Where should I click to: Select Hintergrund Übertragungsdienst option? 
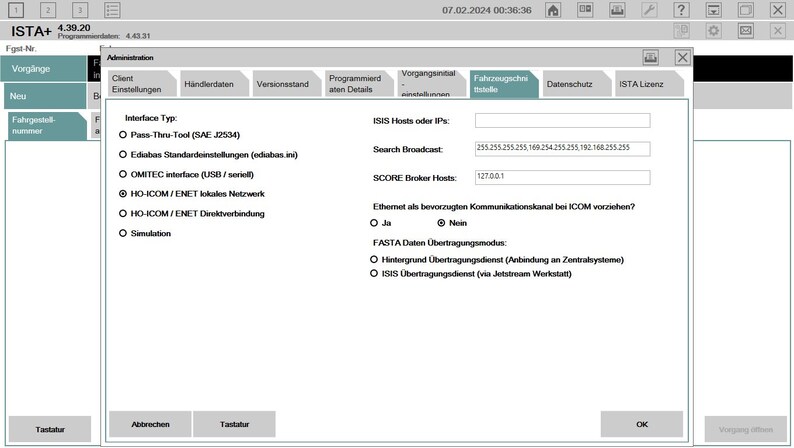tap(497, 260)
